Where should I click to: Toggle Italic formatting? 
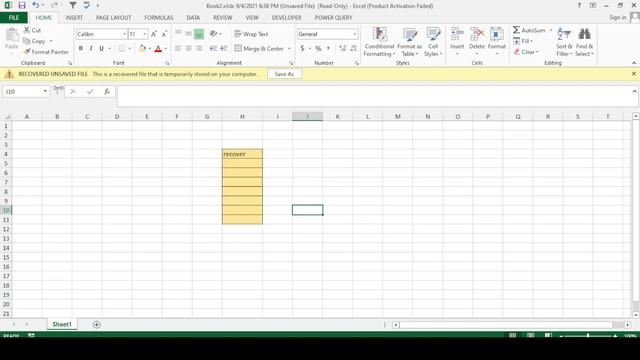[91, 48]
